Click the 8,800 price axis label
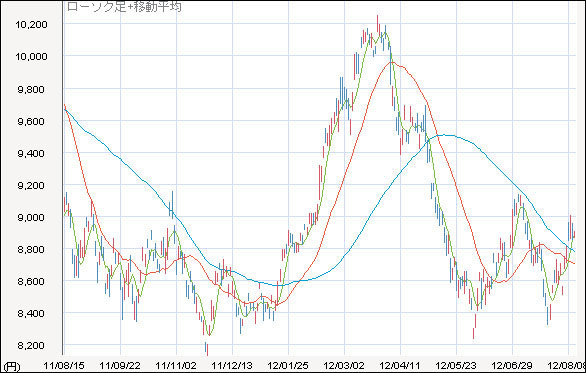Viewport: 586px width, 373px height. pyautogui.click(x=31, y=249)
